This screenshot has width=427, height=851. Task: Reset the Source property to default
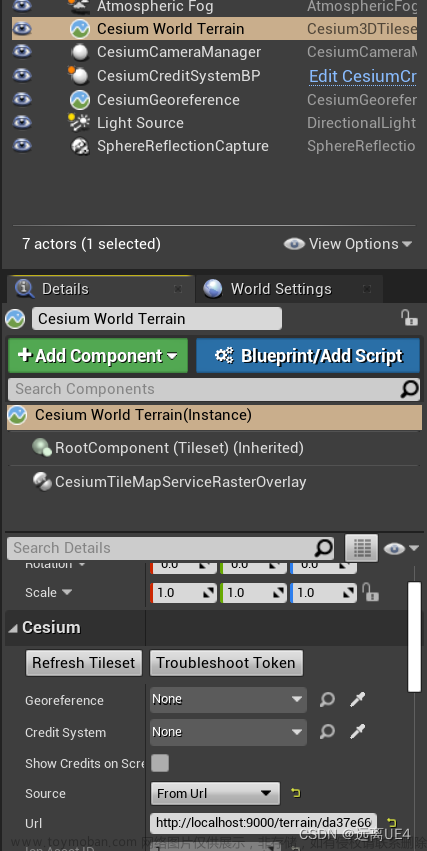tap(296, 793)
